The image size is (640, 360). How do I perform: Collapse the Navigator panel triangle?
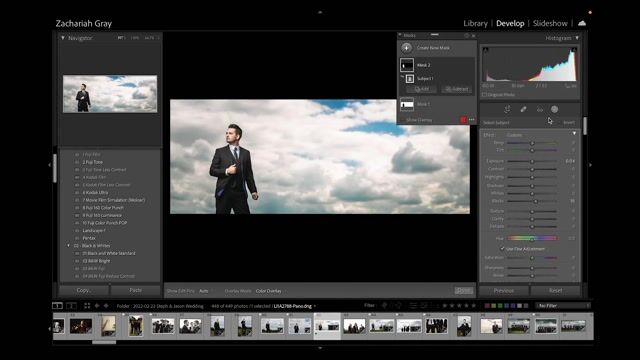coord(63,38)
